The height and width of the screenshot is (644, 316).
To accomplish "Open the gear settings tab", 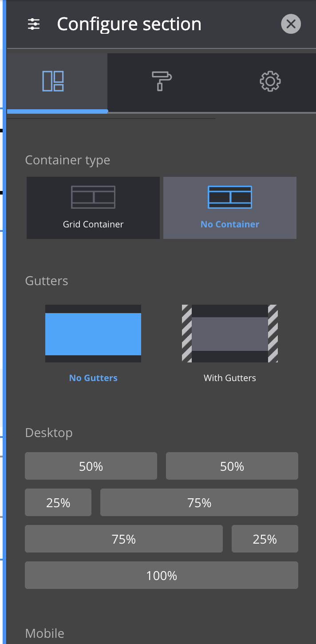I will [x=270, y=81].
